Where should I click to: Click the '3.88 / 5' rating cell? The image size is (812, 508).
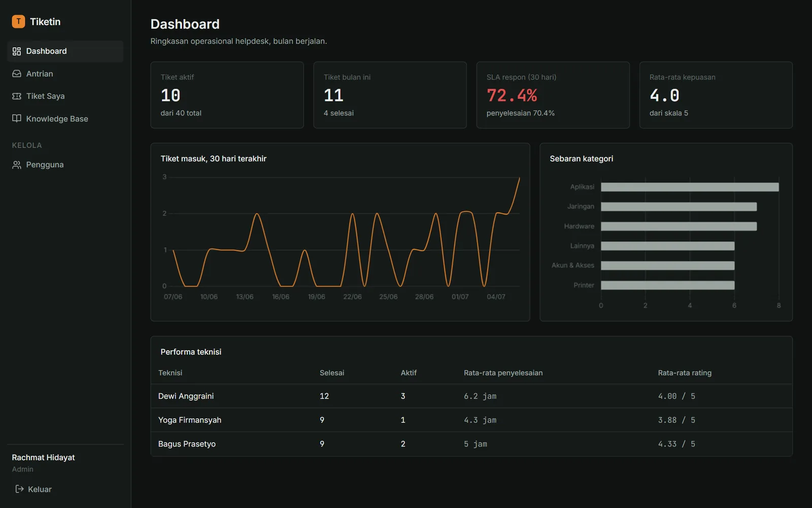676,420
